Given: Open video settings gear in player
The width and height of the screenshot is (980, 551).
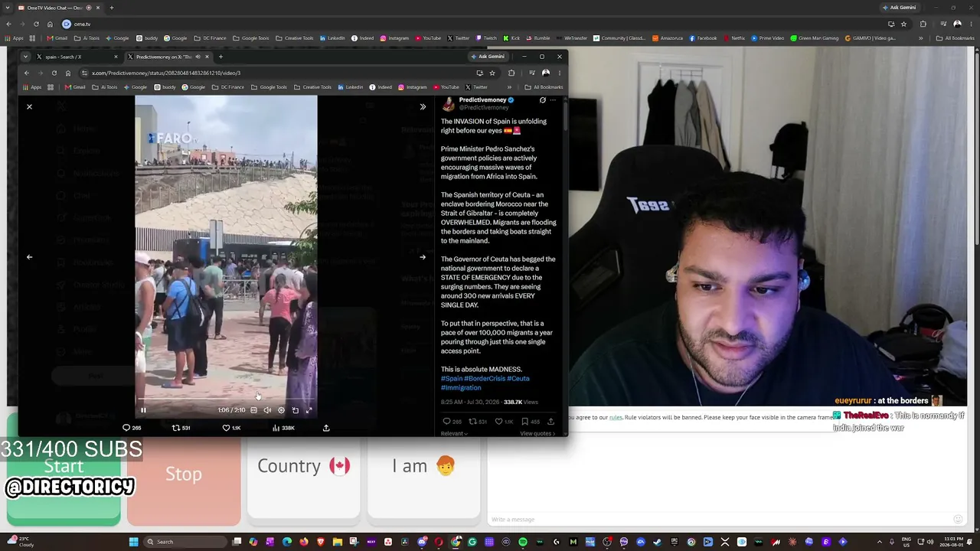Looking at the screenshot, I should coord(281,410).
